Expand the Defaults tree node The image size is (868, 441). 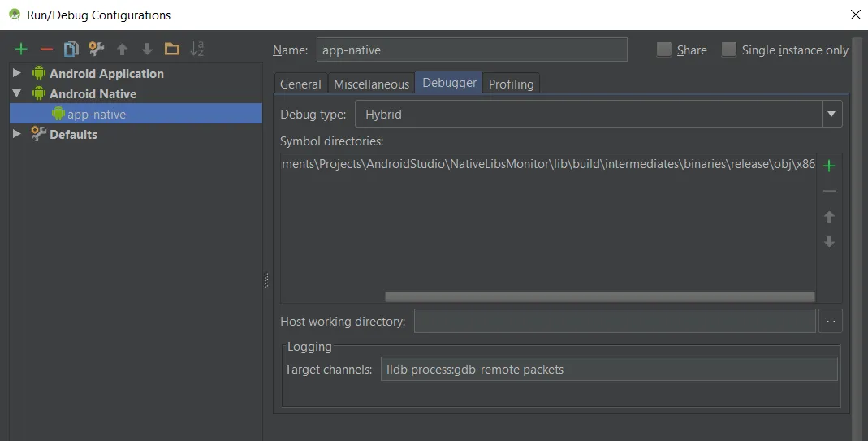click(x=17, y=134)
